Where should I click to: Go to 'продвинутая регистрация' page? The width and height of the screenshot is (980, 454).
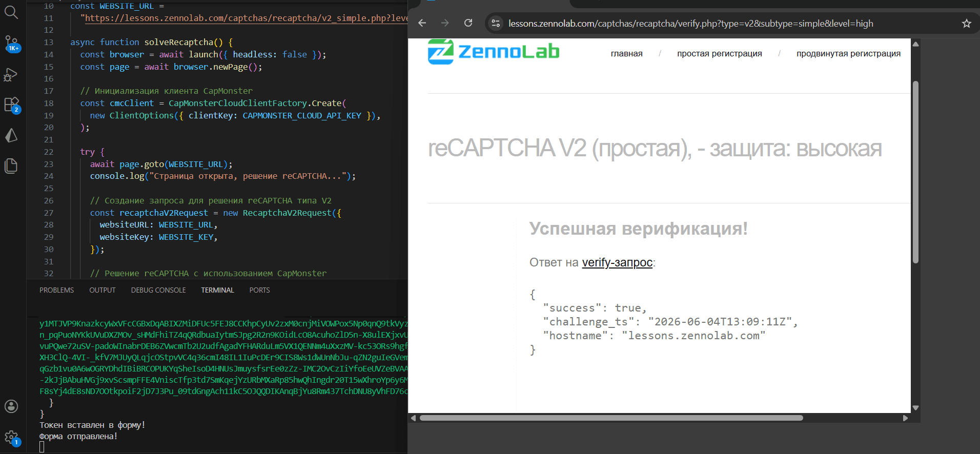[848, 54]
